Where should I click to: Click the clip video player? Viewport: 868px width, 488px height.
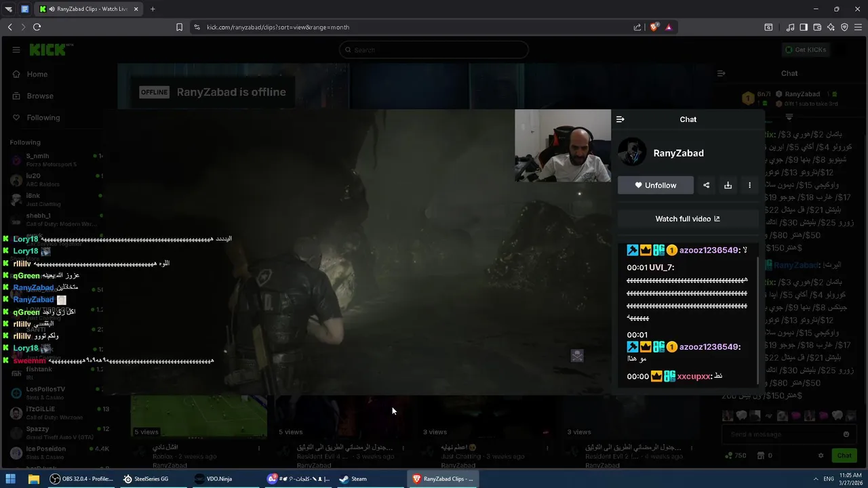(x=357, y=252)
